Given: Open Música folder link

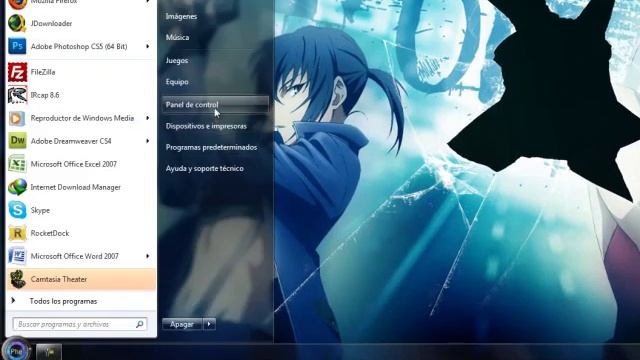Looking at the screenshot, I should click(x=177, y=38).
